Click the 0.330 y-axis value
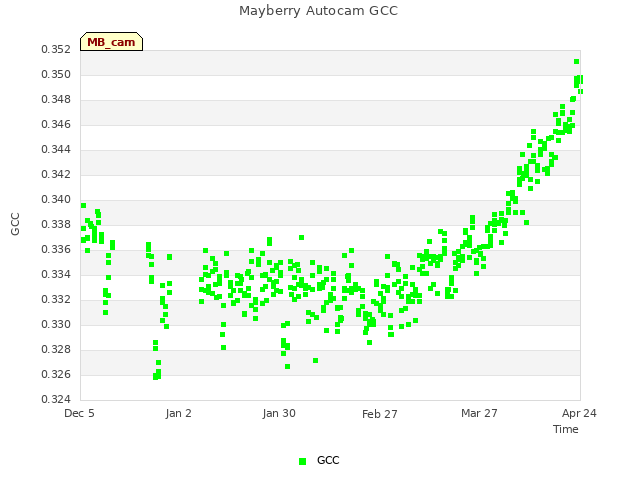 tap(56, 324)
